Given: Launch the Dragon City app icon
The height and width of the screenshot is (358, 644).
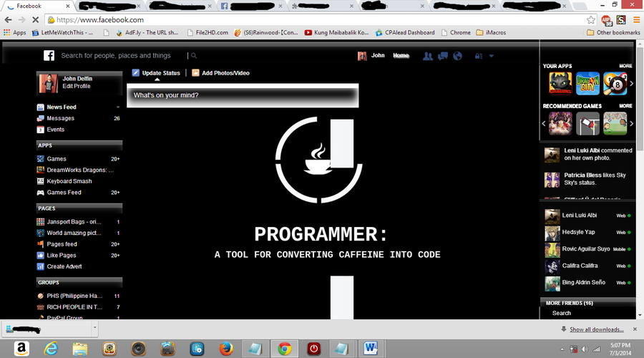Looking at the screenshot, I should click(587, 84).
